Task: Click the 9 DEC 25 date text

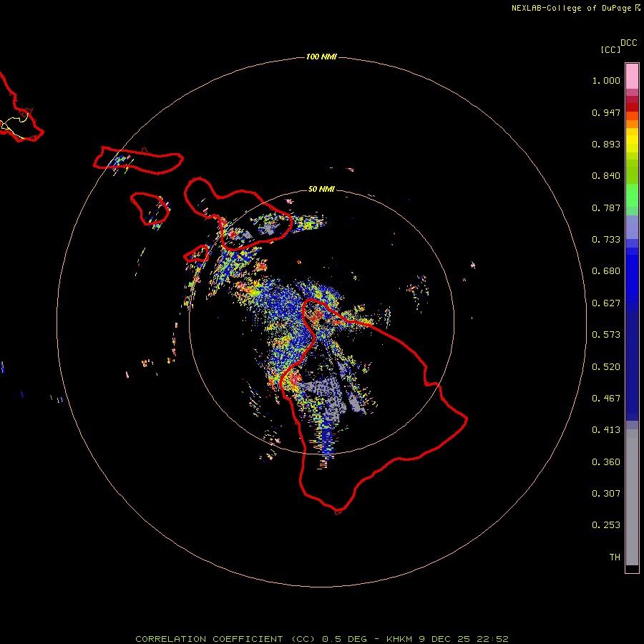Action: pyautogui.click(x=444, y=639)
